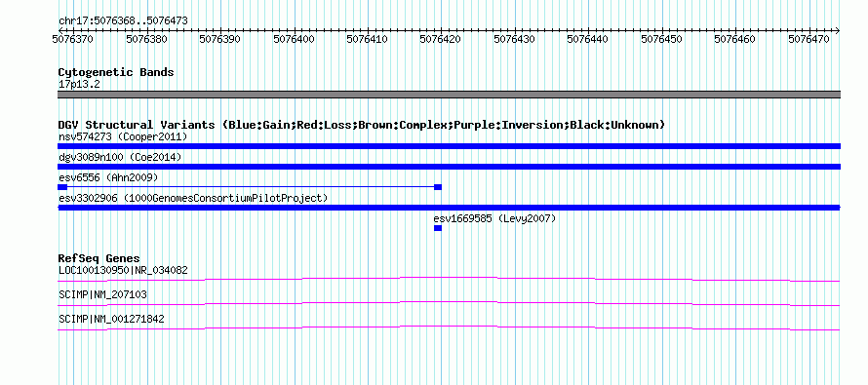The height and width of the screenshot is (385, 868).
Task: Click the 17p13.2 band label
Action: coord(79,85)
